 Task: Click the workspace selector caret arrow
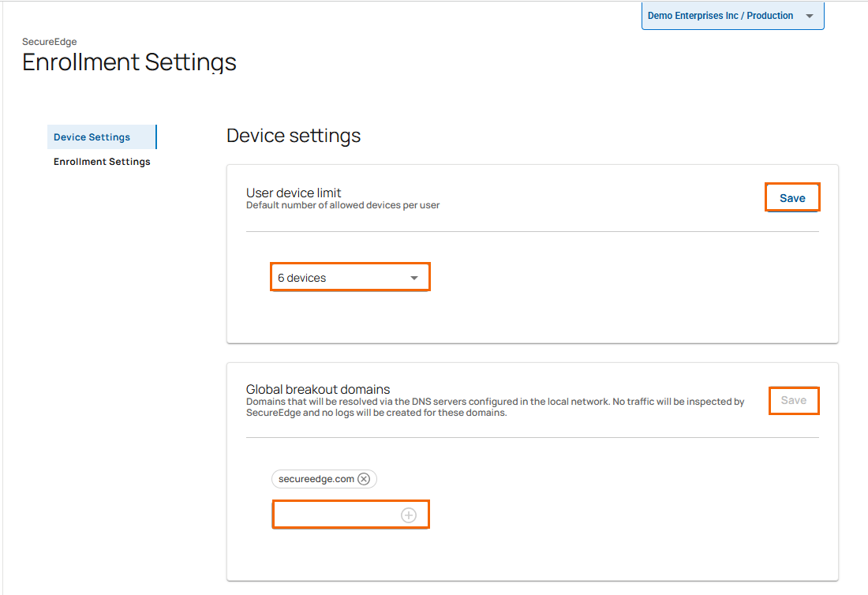[809, 17]
